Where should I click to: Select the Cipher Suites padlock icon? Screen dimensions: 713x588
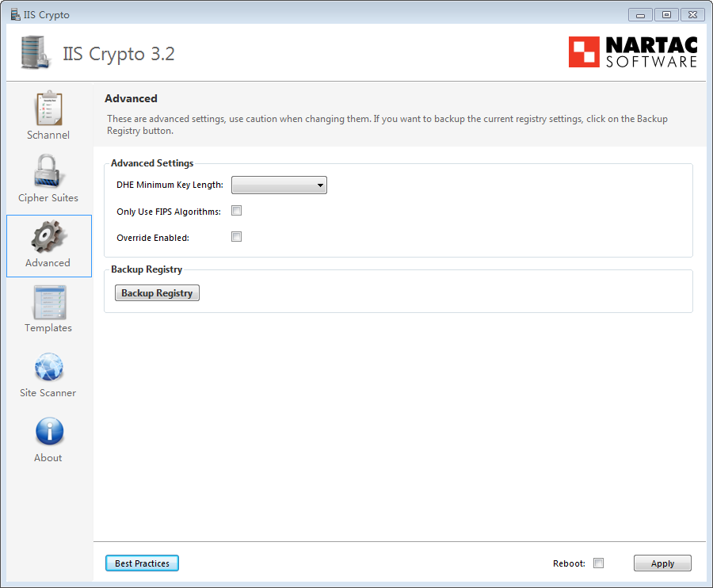click(x=48, y=172)
